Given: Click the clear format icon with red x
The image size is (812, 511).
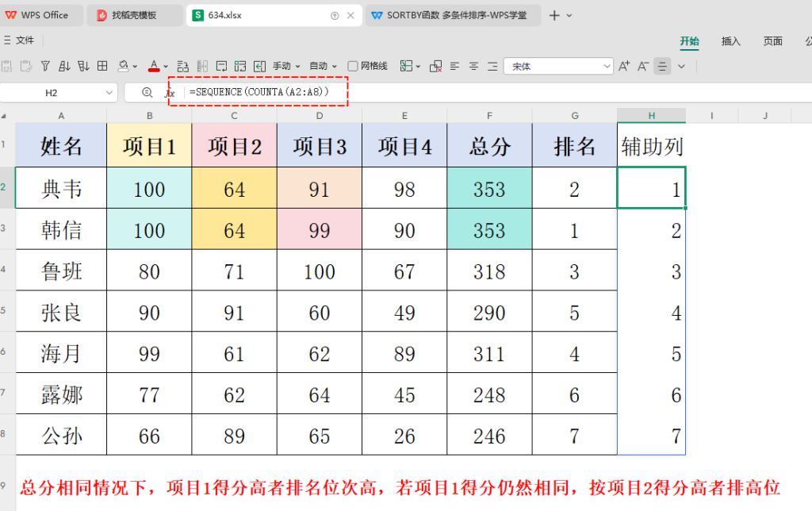Looking at the screenshot, I should click(x=436, y=66).
